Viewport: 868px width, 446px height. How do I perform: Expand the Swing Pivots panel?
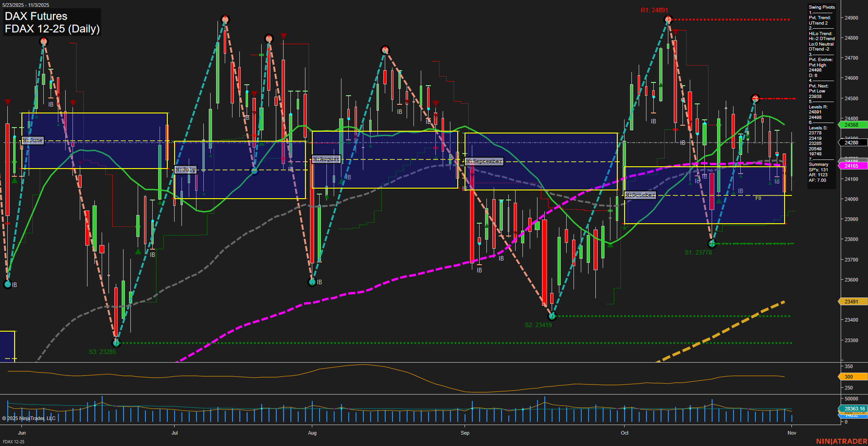pos(823,7)
